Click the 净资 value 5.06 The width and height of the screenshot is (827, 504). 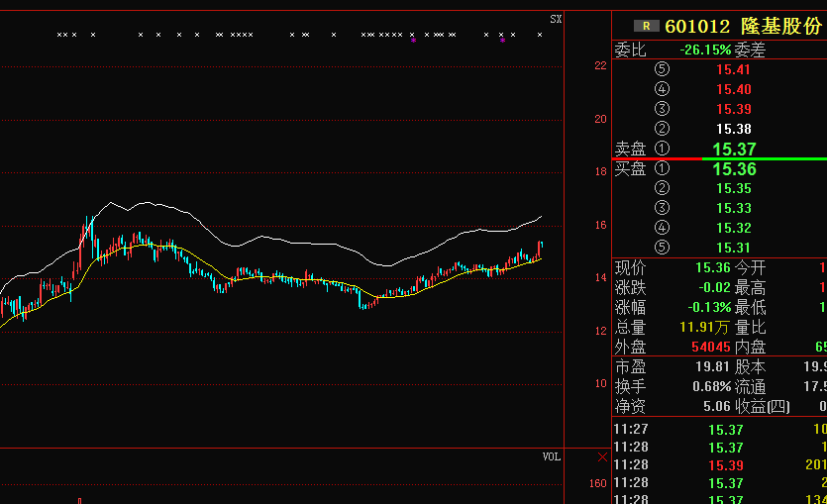pos(717,407)
